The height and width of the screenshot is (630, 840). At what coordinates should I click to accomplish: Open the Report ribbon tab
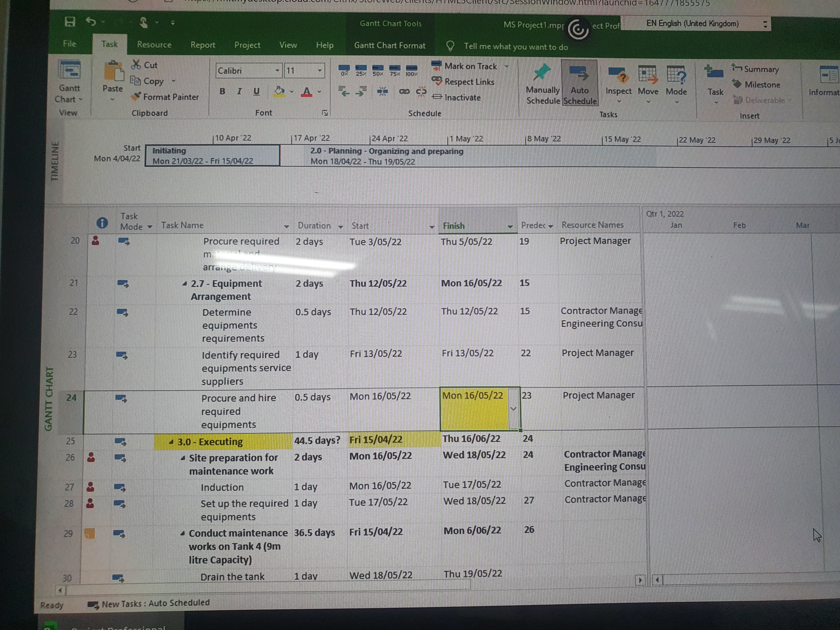click(x=203, y=45)
